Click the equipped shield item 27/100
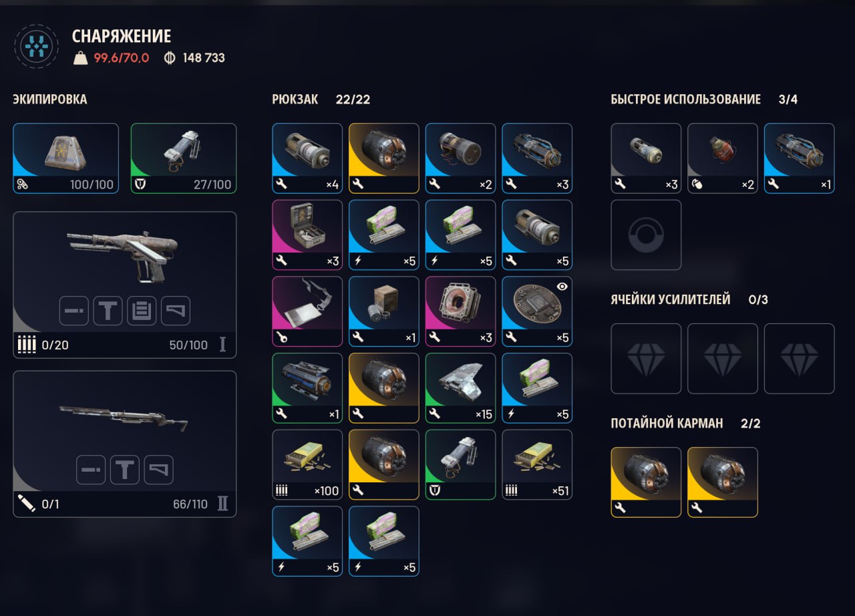 pos(184,158)
